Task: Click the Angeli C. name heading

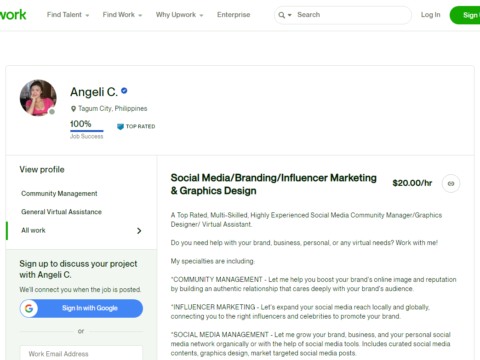Action: point(94,92)
